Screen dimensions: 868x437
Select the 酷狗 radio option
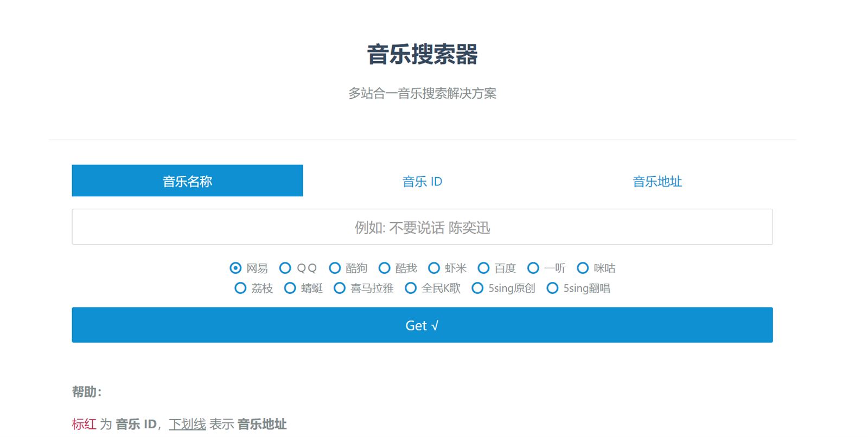(335, 268)
